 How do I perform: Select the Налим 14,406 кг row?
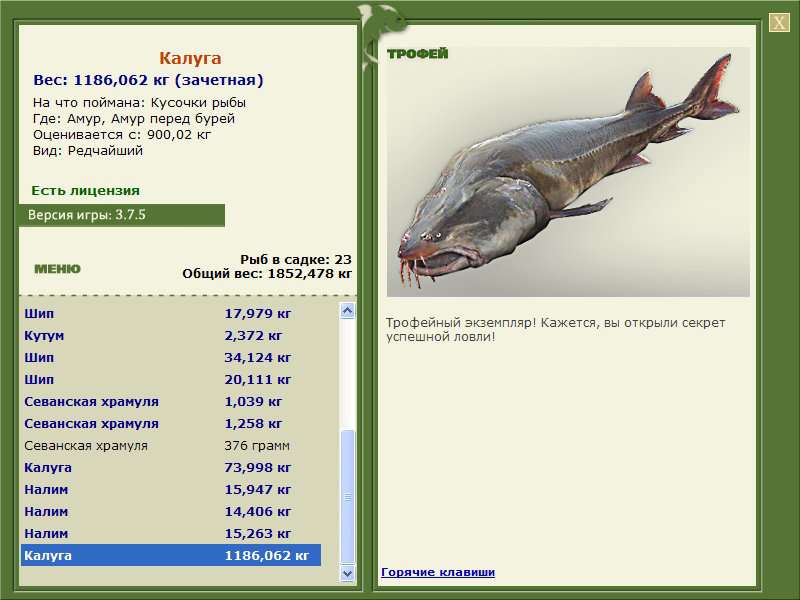point(171,511)
